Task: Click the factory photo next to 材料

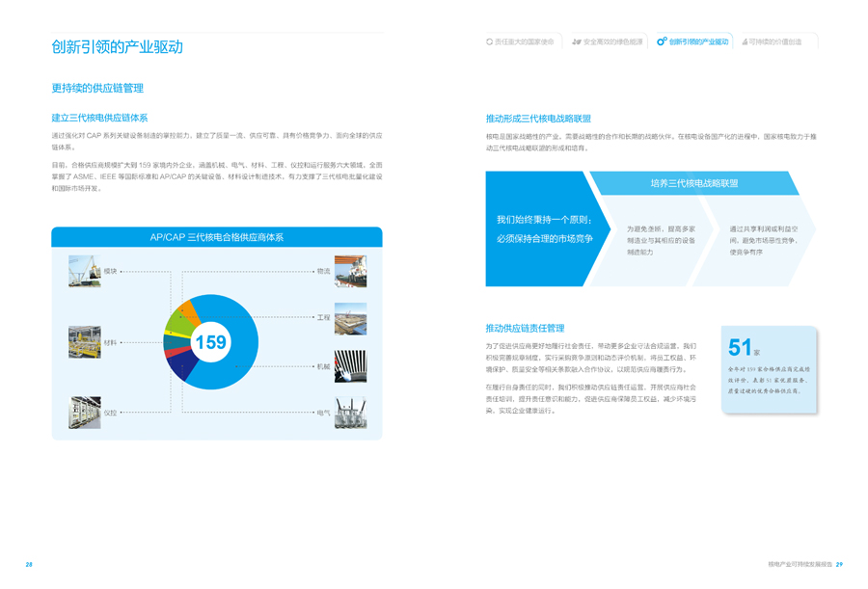Action: 85,342
